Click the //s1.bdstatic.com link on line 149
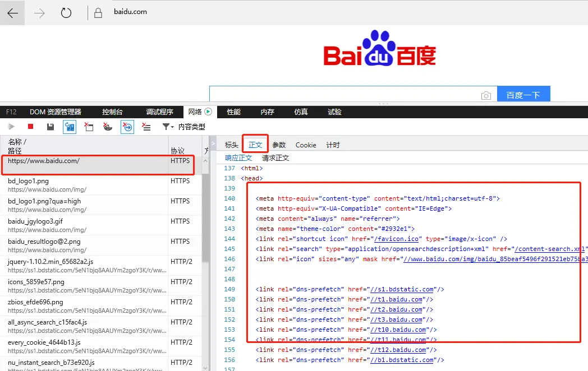The image size is (588, 371). coord(402,289)
